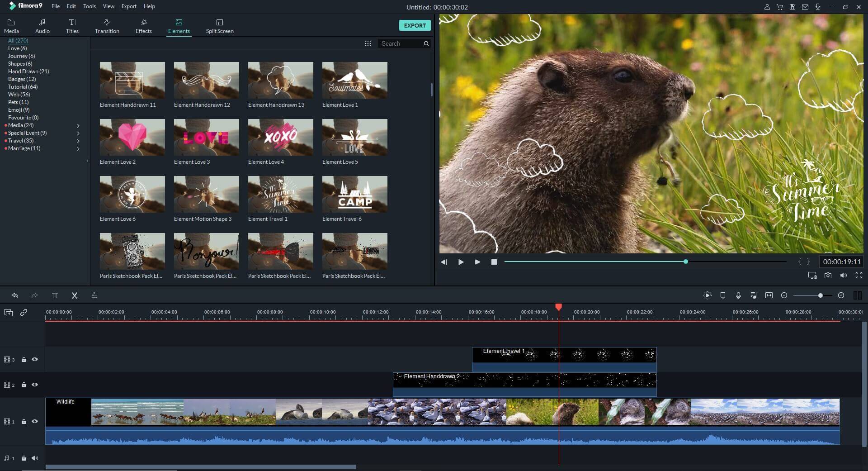
Task: Toggle lock on video track 1
Action: coord(24,422)
